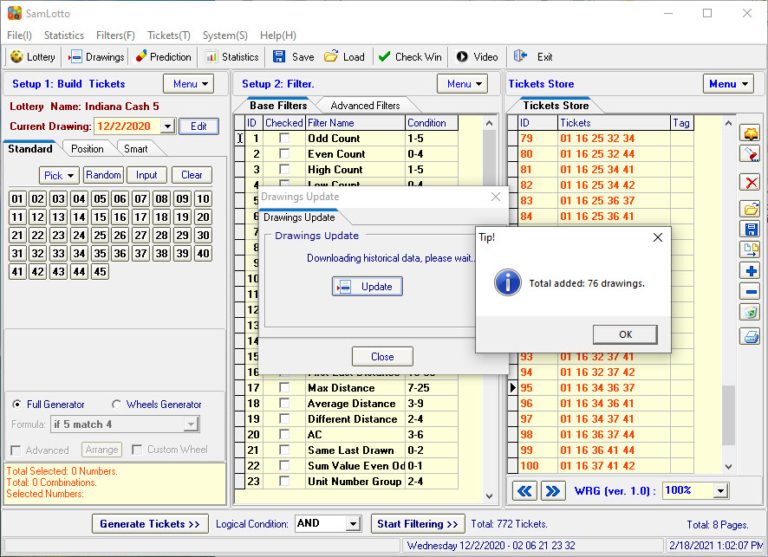Click the copy documents icon in Tickets Store sidebar
This screenshot has height=557, width=768.
pyautogui.click(x=750, y=250)
